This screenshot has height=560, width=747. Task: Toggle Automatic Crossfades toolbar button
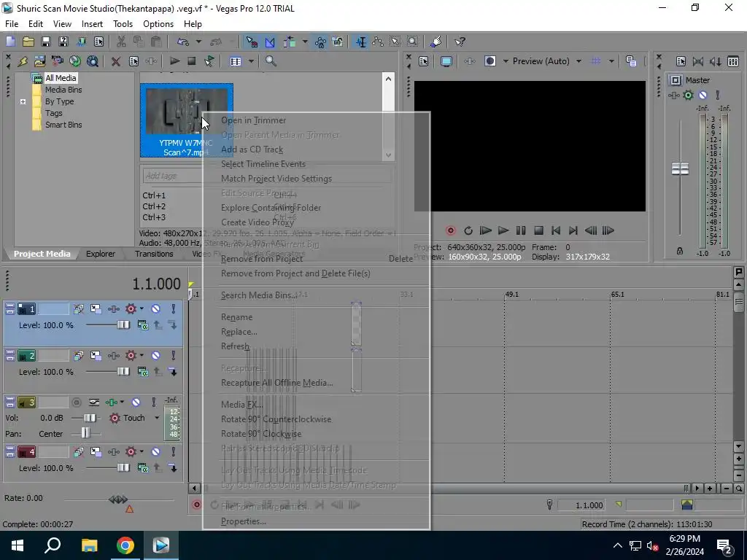[x=270, y=42]
